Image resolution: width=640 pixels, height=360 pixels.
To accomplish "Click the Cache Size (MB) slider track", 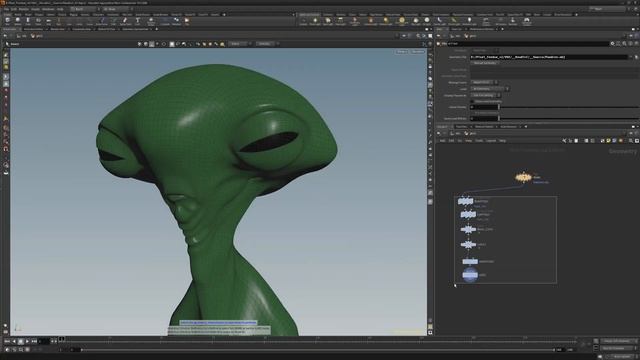I will 569,119.
